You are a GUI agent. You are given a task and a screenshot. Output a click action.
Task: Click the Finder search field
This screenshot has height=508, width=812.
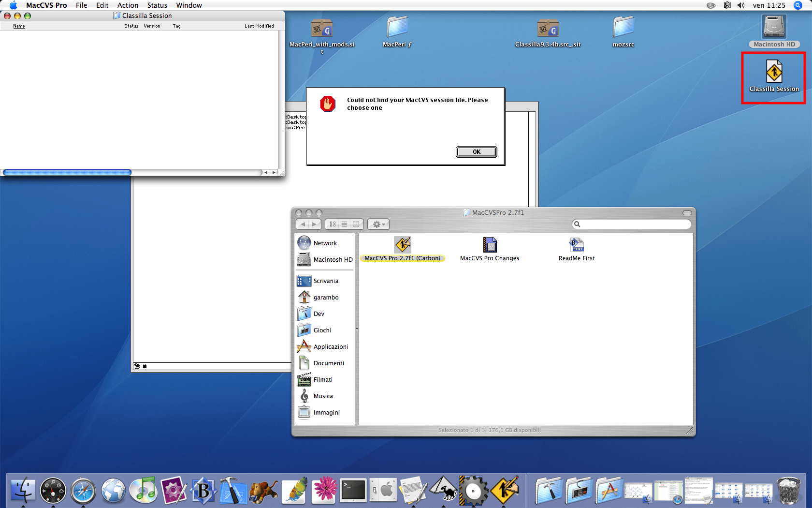tap(632, 224)
